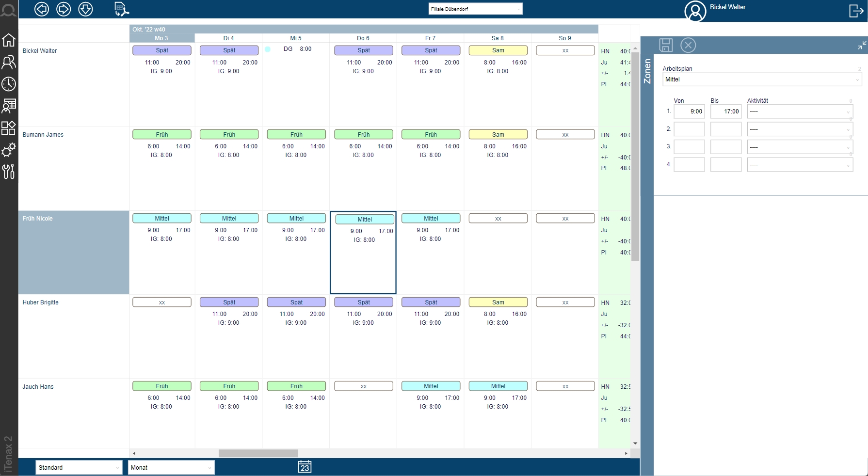Go to previous week with left arrow
This screenshot has height=476, width=868.
click(42, 9)
